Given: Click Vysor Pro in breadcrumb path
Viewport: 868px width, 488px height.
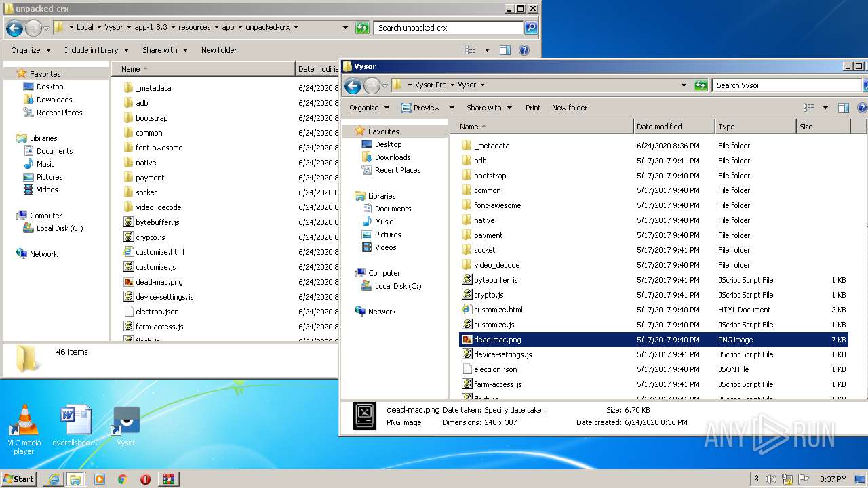Looking at the screenshot, I should (431, 85).
